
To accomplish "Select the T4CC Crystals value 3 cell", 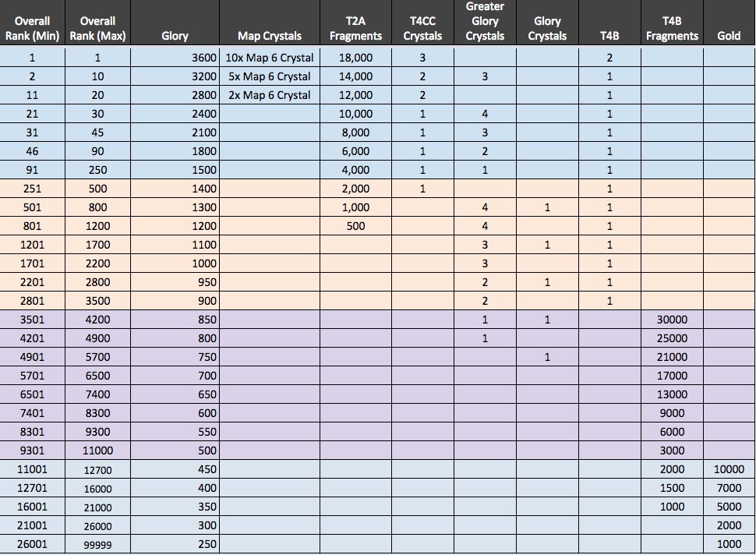I will pyautogui.click(x=422, y=58).
